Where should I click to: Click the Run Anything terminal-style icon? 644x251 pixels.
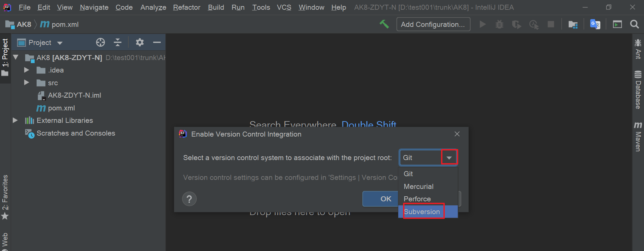click(617, 24)
